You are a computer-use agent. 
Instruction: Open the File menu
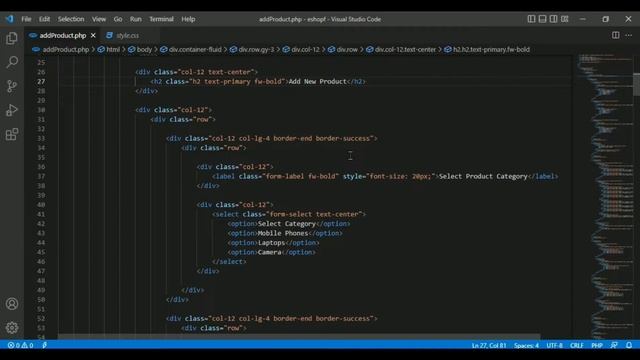tap(26, 19)
